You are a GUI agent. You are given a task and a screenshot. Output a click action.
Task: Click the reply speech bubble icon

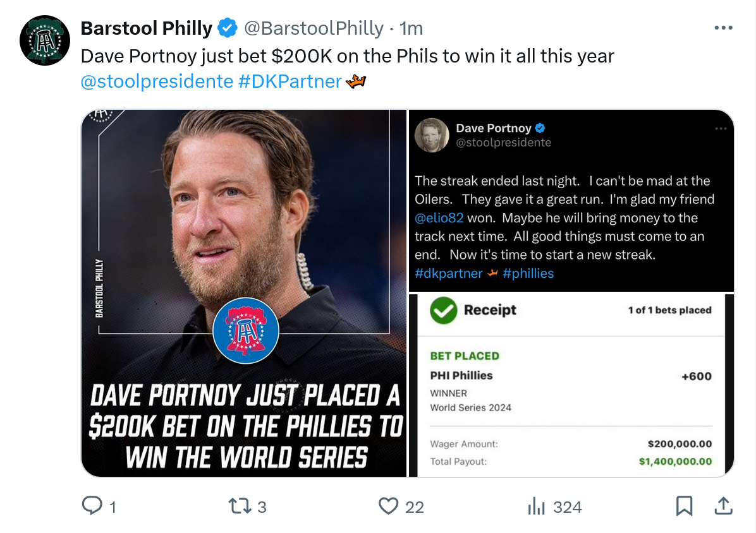pos(92,506)
